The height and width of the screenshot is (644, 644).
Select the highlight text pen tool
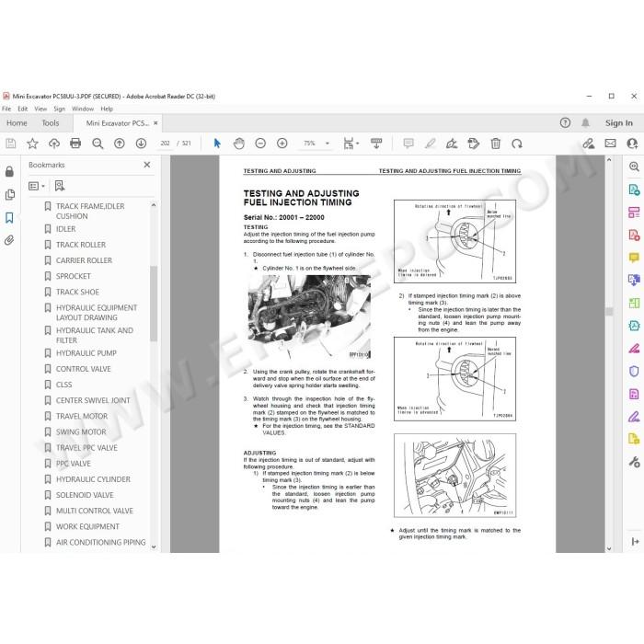pos(430,144)
